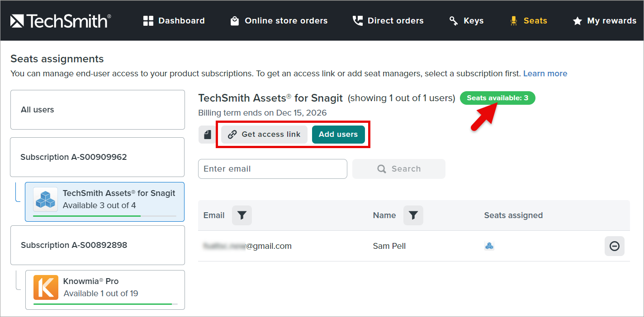
Task: Click the yellow Seats chair icon
Action: 513,21
